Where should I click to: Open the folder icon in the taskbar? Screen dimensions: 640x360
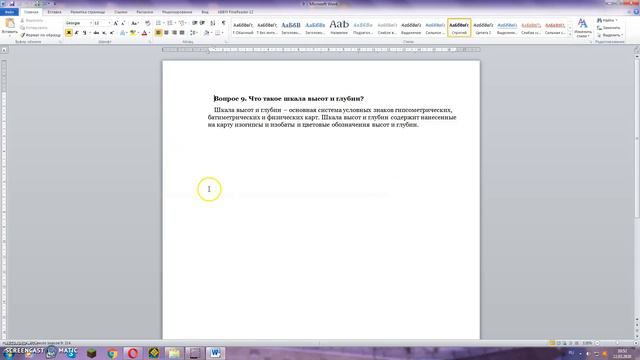(174, 353)
